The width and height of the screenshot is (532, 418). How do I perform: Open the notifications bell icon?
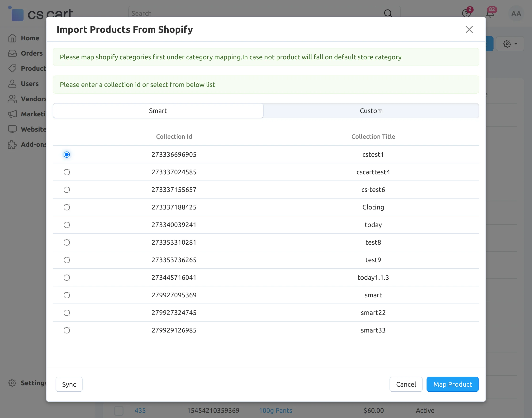tap(490, 14)
